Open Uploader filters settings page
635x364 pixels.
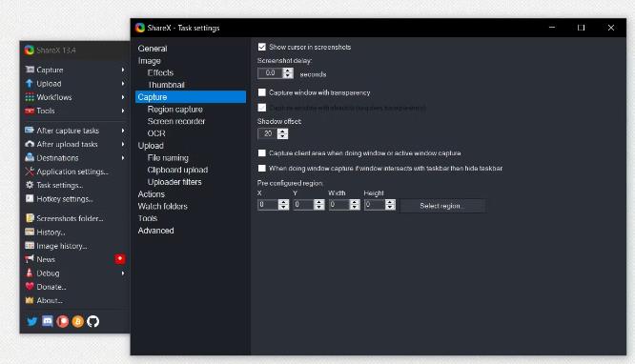[x=174, y=182]
